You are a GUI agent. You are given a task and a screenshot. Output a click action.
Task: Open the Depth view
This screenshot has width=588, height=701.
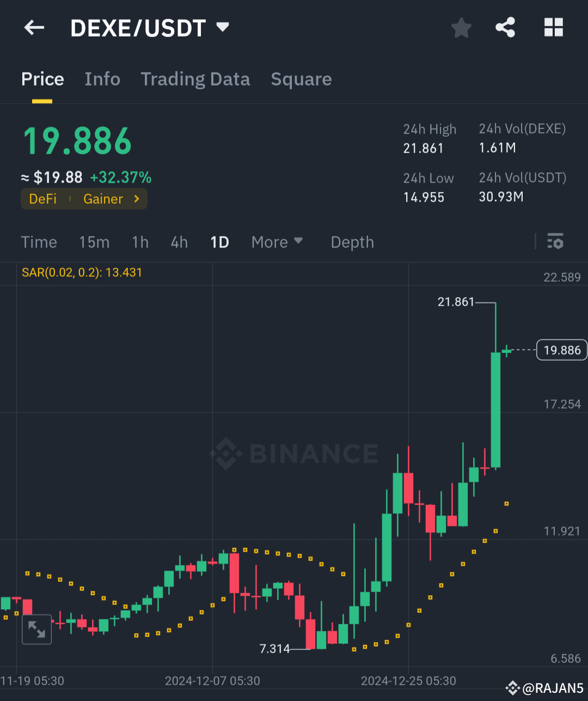click(x=352, y=242)
